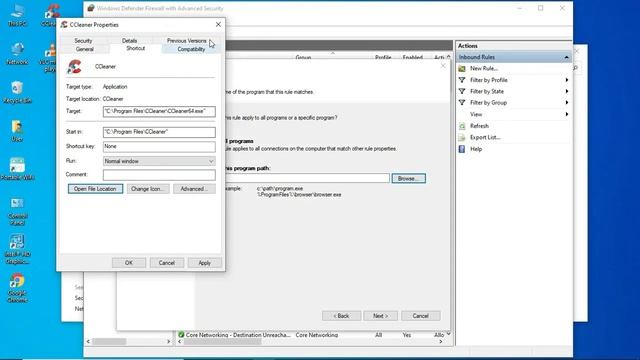The width and height of the screenshot is (640, 360).
Task: Click Filter by Group funnel icon
Action: tap(462, 103)
